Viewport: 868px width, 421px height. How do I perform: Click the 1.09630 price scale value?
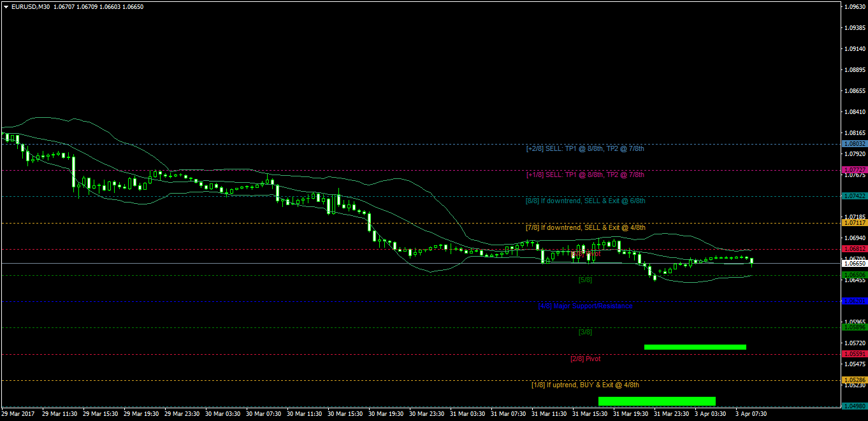853,7
